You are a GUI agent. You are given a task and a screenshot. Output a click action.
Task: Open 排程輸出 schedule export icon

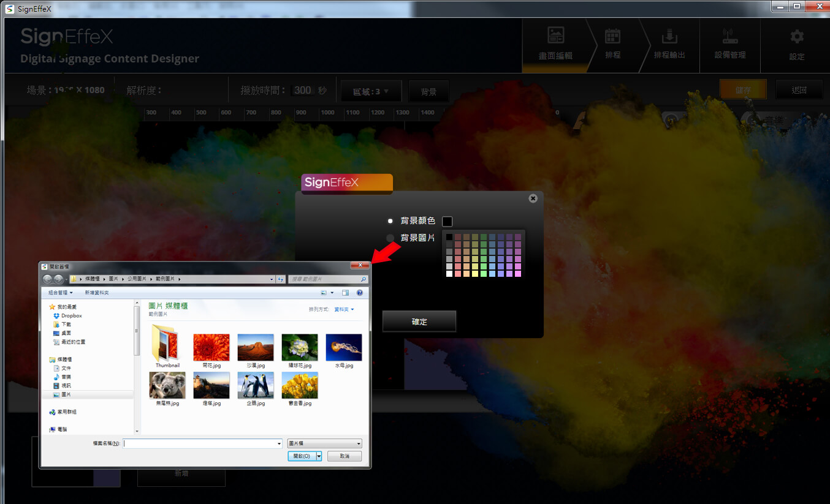coord(669,36)
